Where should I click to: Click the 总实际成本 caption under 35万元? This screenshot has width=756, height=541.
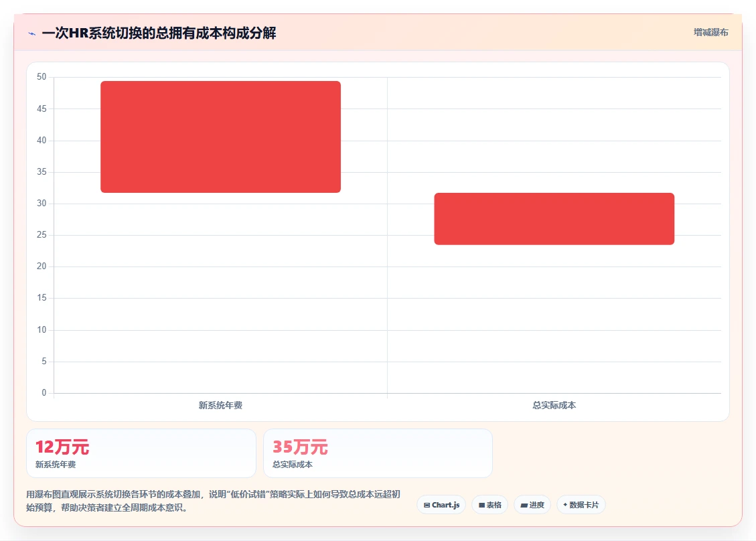click(x=293, y=465)
